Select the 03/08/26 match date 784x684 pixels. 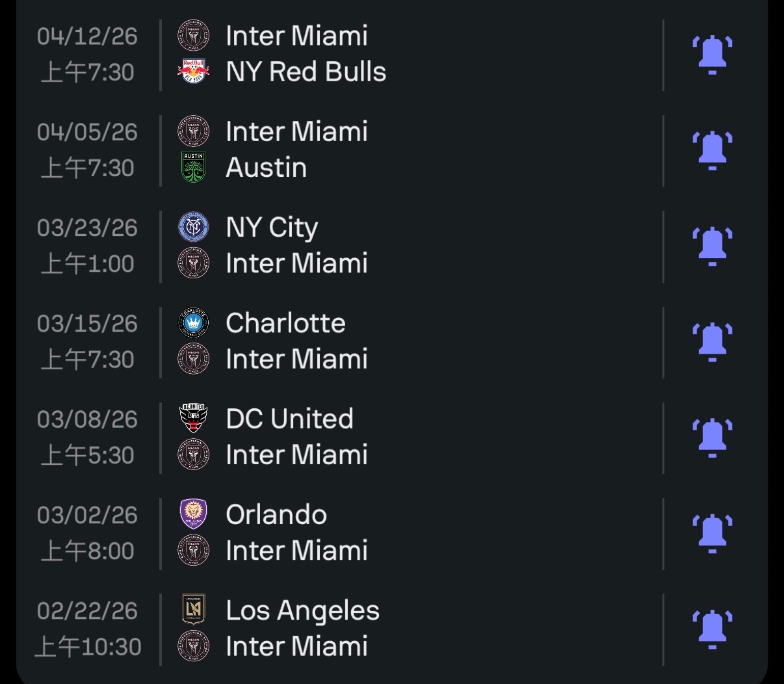click(87, 419)
